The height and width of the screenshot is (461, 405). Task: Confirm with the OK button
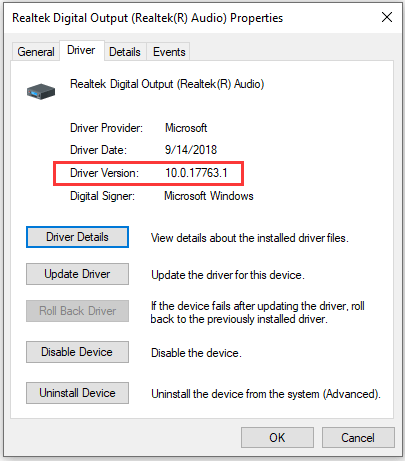(x=277, y=438)
